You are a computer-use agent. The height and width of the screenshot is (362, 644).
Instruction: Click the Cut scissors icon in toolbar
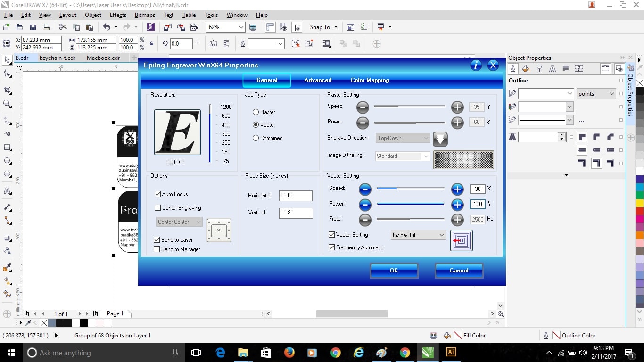click(63, 27)
